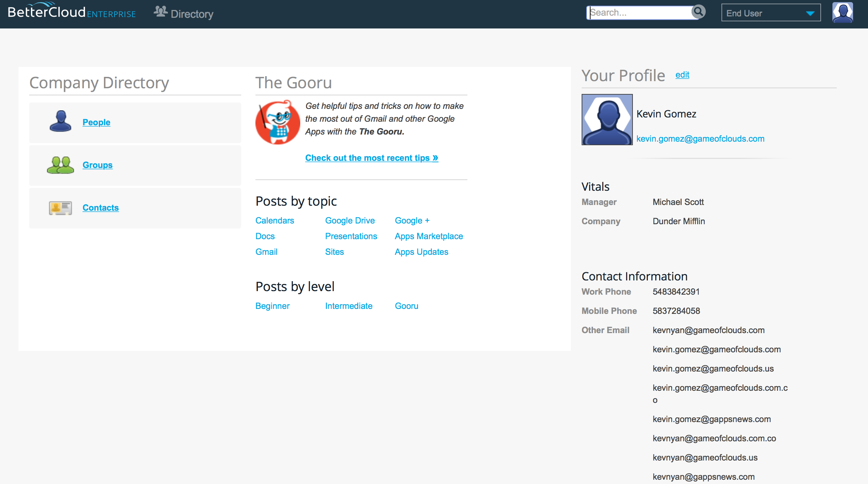Click the magnifying glass search button
The image size is (868, 484).
click(x=699, y=12)
